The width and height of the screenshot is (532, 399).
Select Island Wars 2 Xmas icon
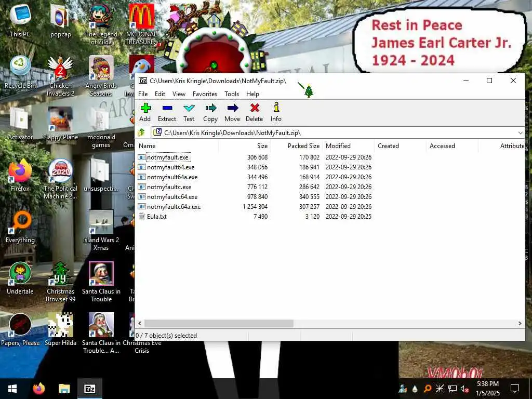coord(101,231)
